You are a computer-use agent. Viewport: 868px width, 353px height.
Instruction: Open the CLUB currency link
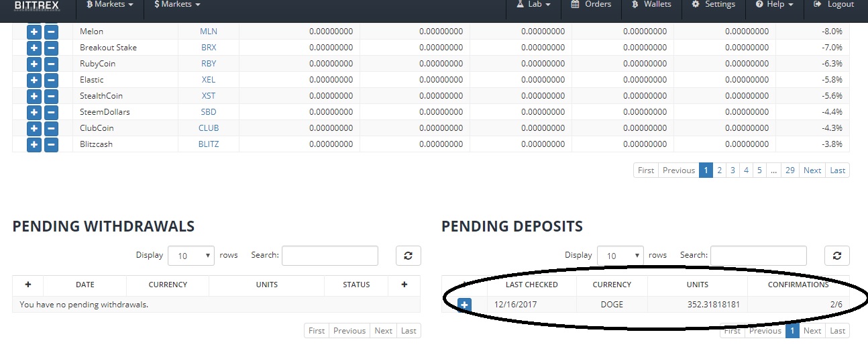[x=209, y=128]
